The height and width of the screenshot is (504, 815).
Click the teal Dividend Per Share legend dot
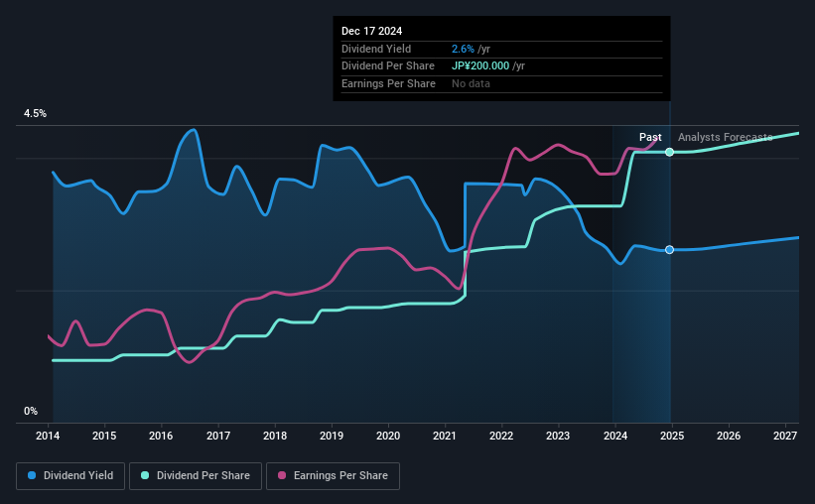pos(145,475)
